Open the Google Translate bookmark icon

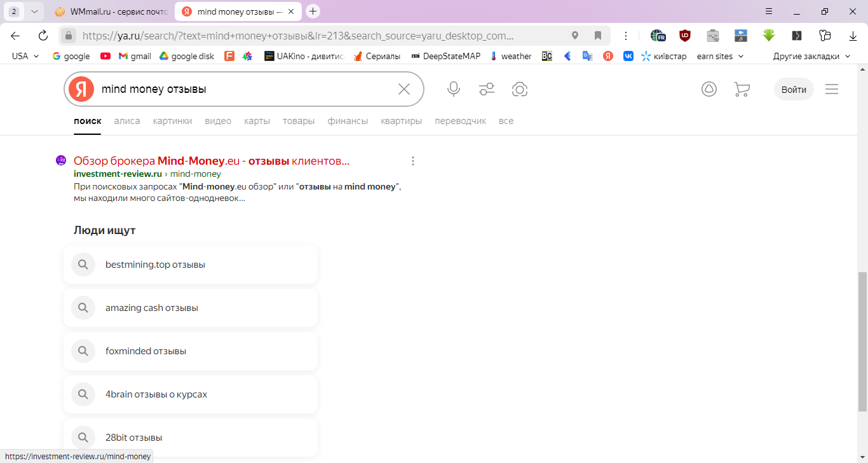pyautogui.click(x=588, y=56)
